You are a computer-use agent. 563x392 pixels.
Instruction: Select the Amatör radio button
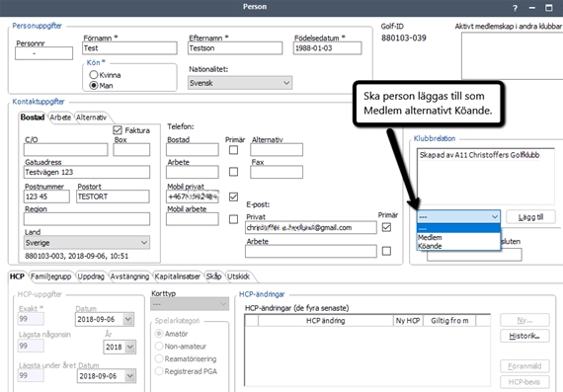tap(159, 334)
